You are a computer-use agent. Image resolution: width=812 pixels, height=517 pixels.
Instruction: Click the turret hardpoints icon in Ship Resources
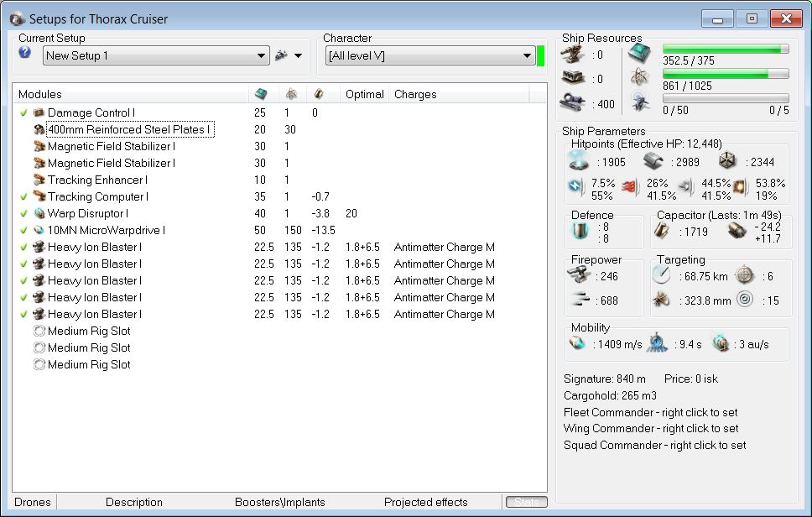point(574,55)
